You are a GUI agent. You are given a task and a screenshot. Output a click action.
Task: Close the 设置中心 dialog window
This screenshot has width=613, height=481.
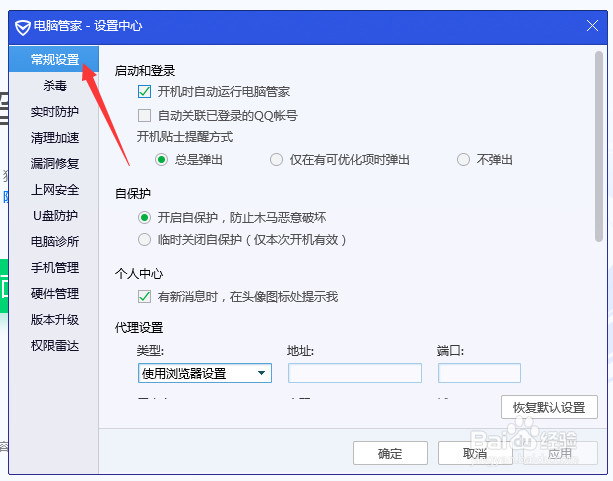pyautogui.click(x=592, y=26)
